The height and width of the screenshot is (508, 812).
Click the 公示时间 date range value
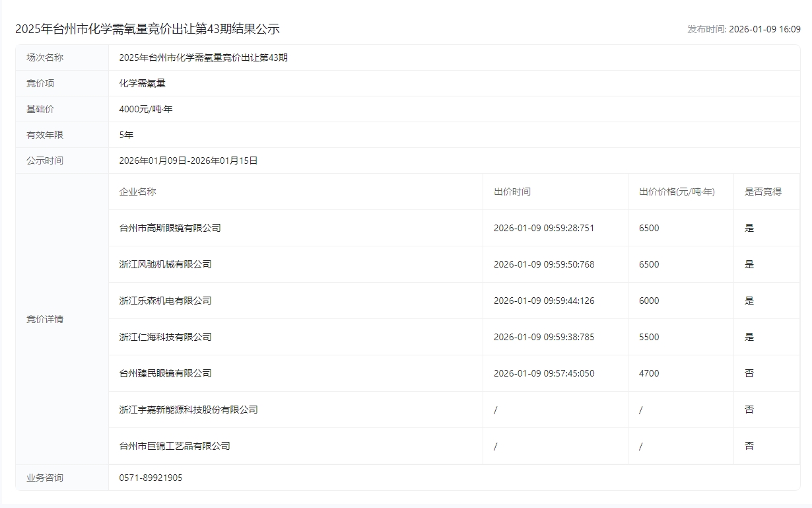pyautogui.click(x=188, y=161)
